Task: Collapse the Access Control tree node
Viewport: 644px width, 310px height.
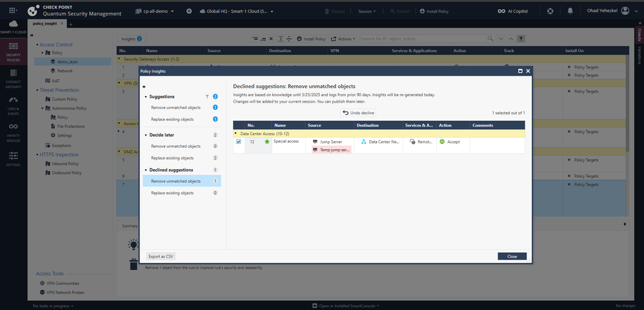Action: pyautogui.click(x=37, y=45)
